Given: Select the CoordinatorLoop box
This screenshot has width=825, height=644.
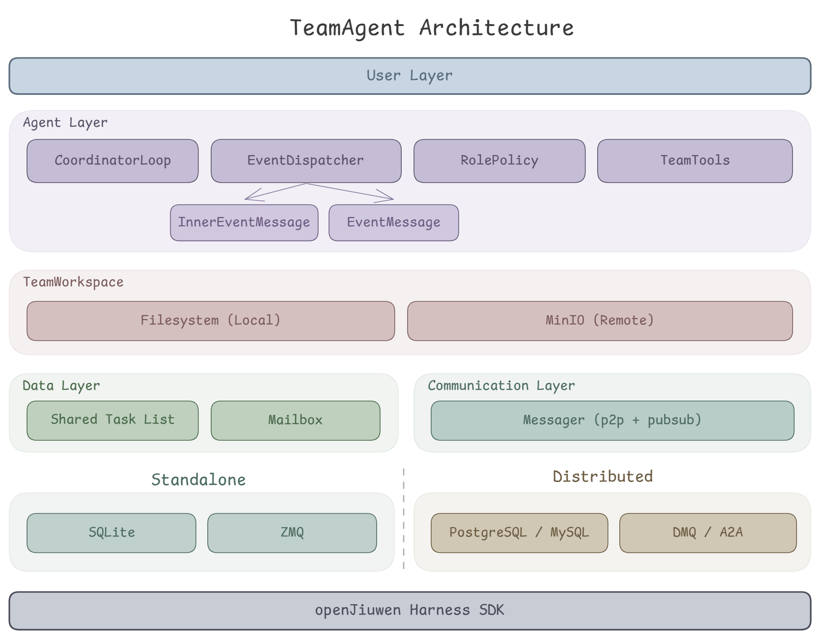Looking at the screenshot, I should [x=112, y=161].
